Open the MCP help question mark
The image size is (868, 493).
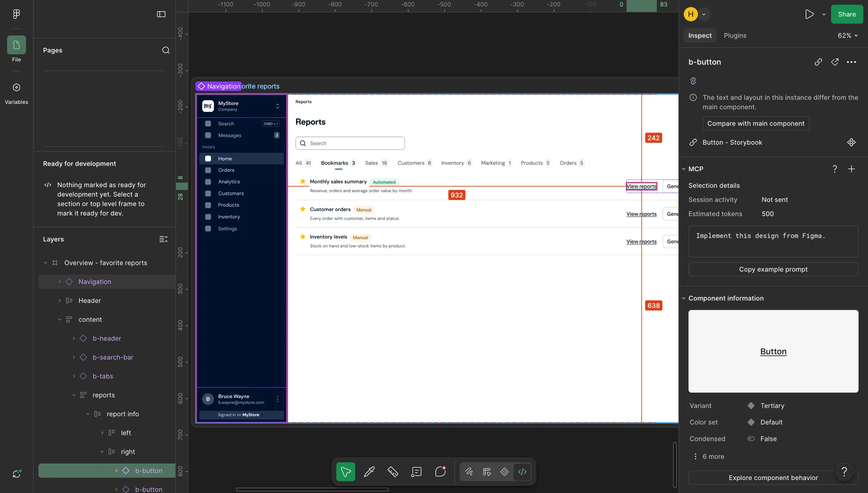835,169
